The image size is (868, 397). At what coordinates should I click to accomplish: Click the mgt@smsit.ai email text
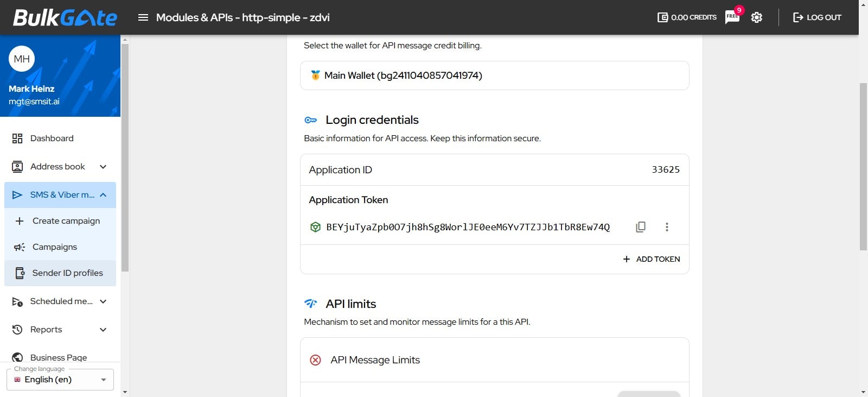[x=34, y=102]
